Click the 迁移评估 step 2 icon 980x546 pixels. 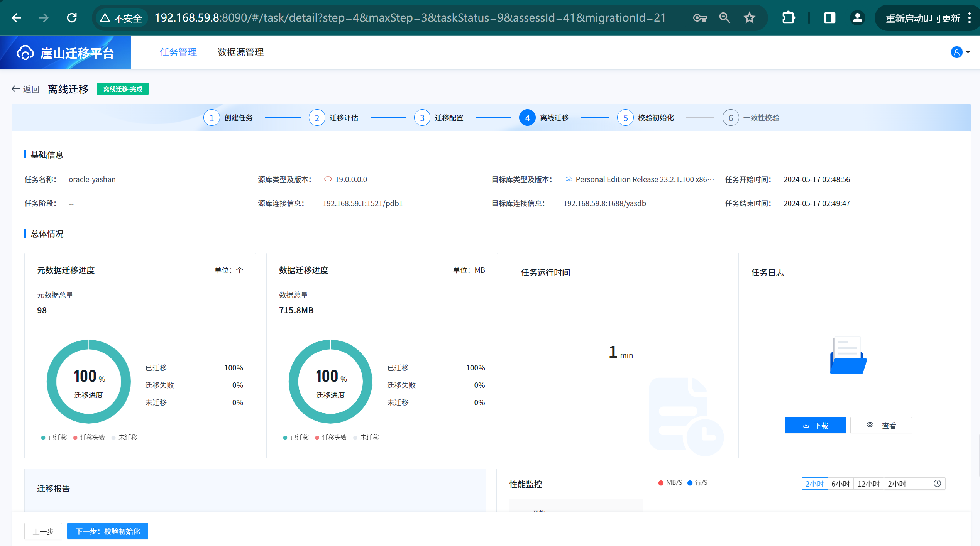(x=317, y=118)
